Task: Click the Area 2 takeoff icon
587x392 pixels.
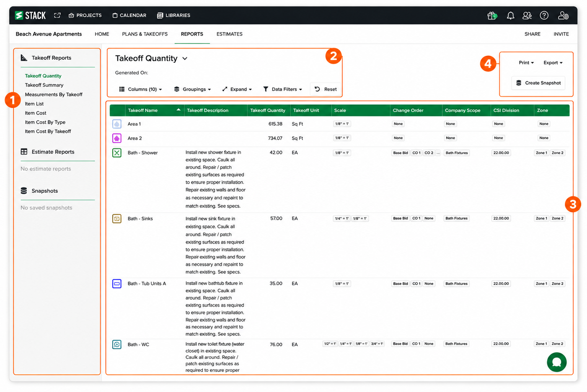Action: pos(117,138)
